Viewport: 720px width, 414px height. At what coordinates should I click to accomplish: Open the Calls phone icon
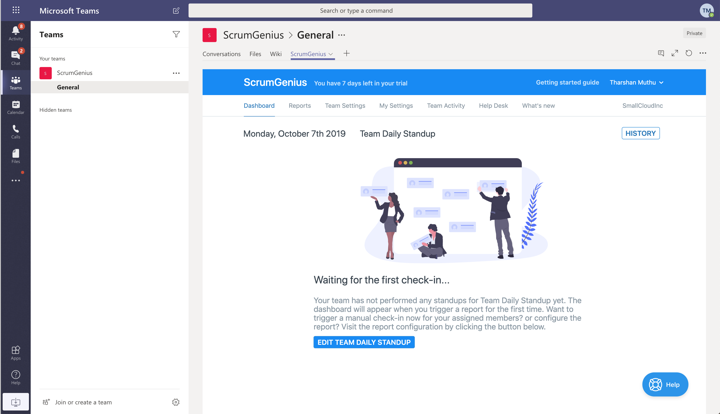point(16,131)
